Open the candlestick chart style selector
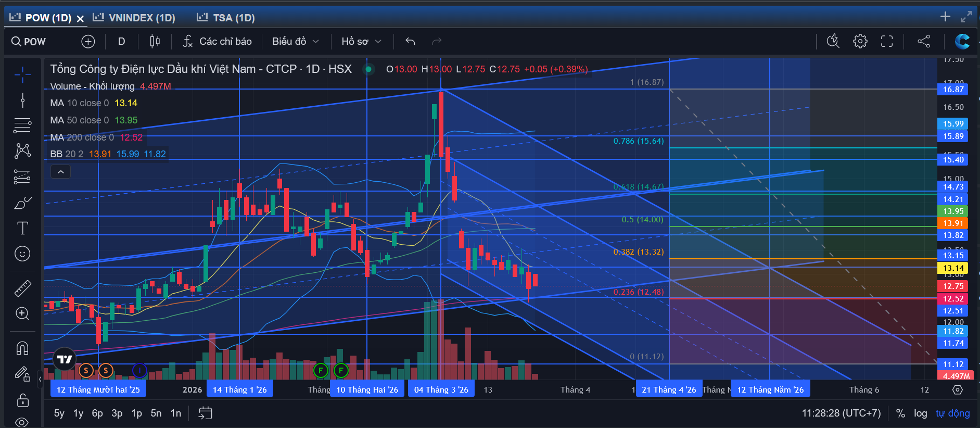 click(x=155, y=41)
